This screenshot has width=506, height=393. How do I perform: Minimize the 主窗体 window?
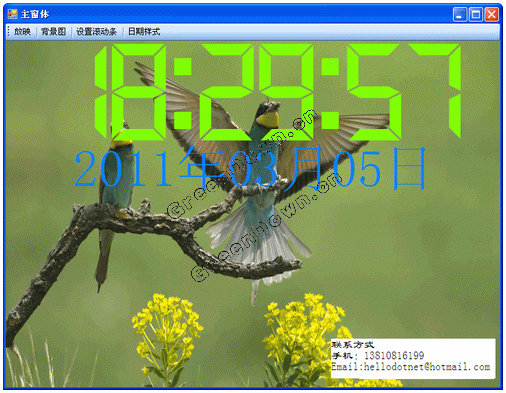click(460, 15)
